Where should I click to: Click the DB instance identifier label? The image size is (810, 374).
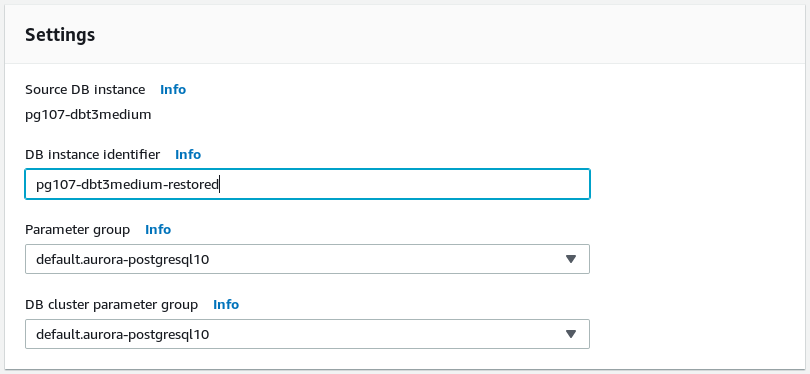tap(92, 154)
